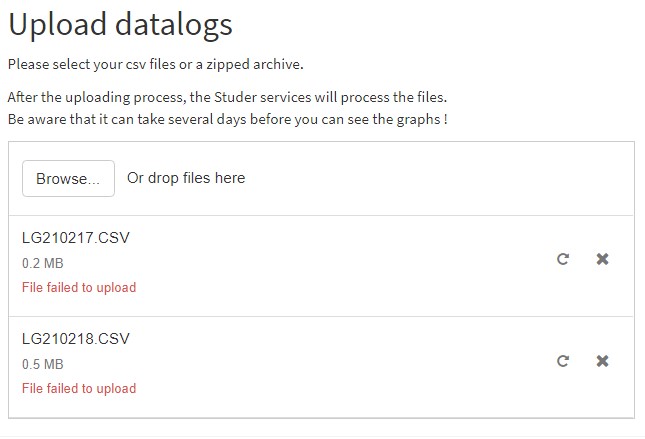The image size is (645, 439).
Task: Click the upload error under LG210217.CSV
Action: pyautogui.click(x=79, y=287)
